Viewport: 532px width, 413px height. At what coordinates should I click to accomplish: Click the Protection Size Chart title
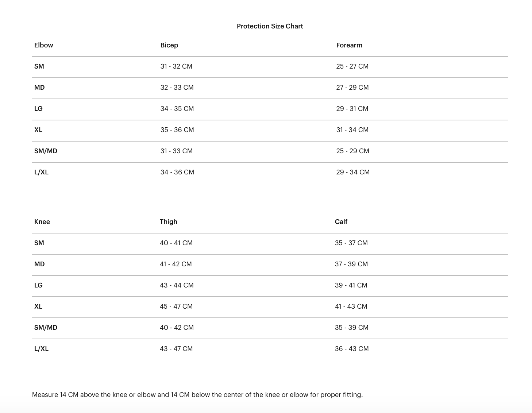point(270,26)
